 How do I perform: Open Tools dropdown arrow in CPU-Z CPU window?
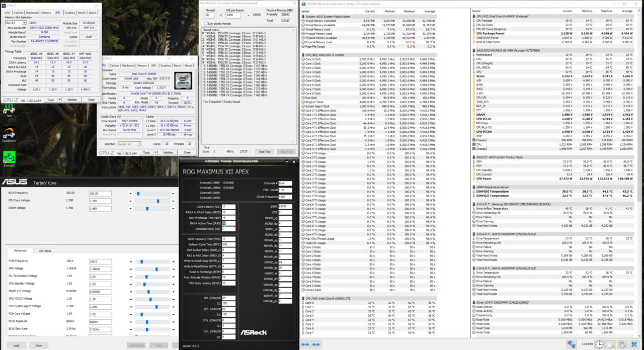[x=155, y=152]
